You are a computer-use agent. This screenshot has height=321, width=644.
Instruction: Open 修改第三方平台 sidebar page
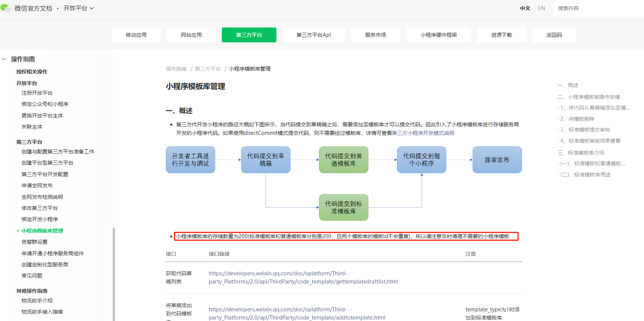[x=40, y=208]
